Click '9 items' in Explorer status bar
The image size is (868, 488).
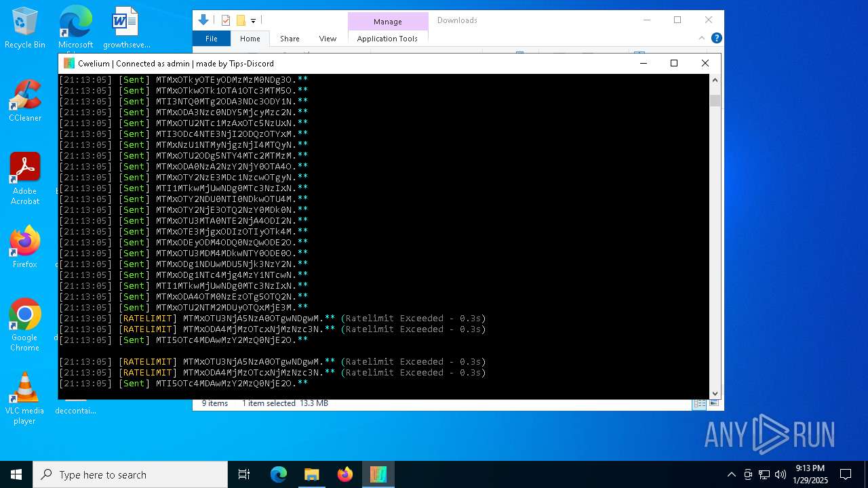point(215,403)
